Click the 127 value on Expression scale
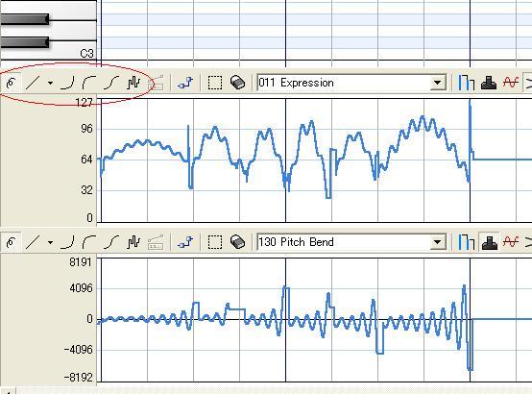 tap(85, 102)
